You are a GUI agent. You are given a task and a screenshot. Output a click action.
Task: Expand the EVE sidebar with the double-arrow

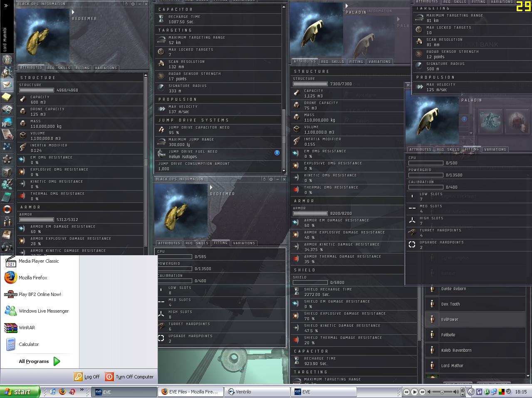click(x=6, y=5)
